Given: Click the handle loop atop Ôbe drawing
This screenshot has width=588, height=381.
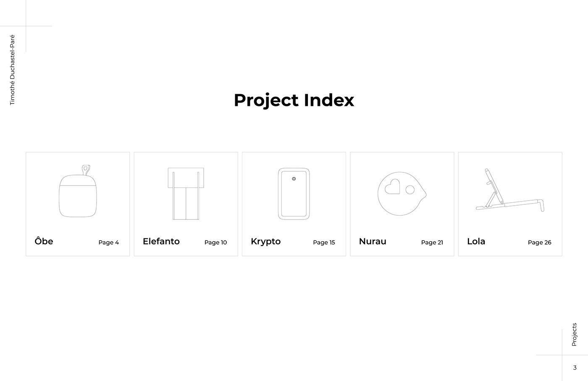Looking at the screenshot, I should pos(86,169).
